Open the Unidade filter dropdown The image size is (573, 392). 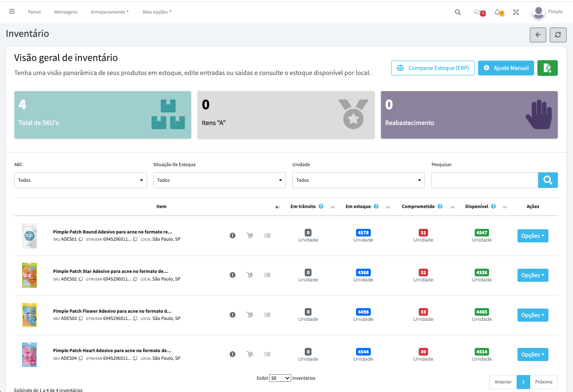click(x=359, y=180)
